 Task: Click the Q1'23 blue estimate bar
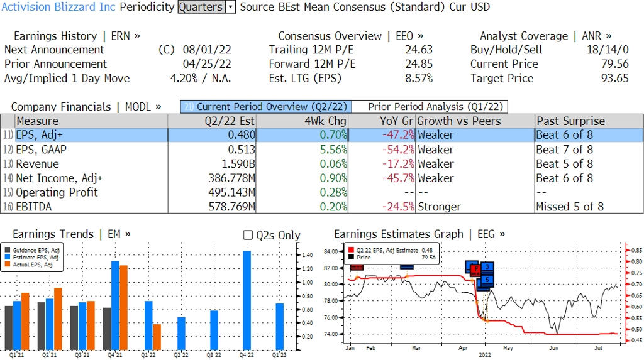(x=280, y=327)
